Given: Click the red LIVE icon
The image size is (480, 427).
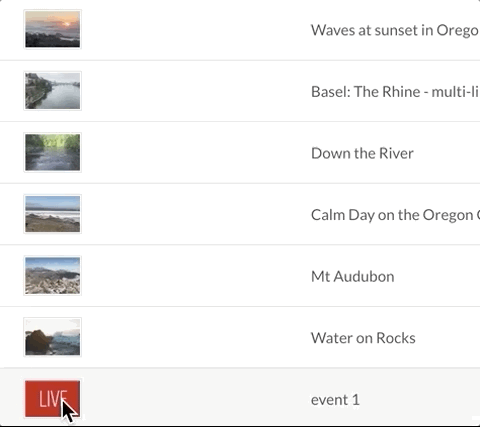Looking at the screenshot, I should (53, 399).
